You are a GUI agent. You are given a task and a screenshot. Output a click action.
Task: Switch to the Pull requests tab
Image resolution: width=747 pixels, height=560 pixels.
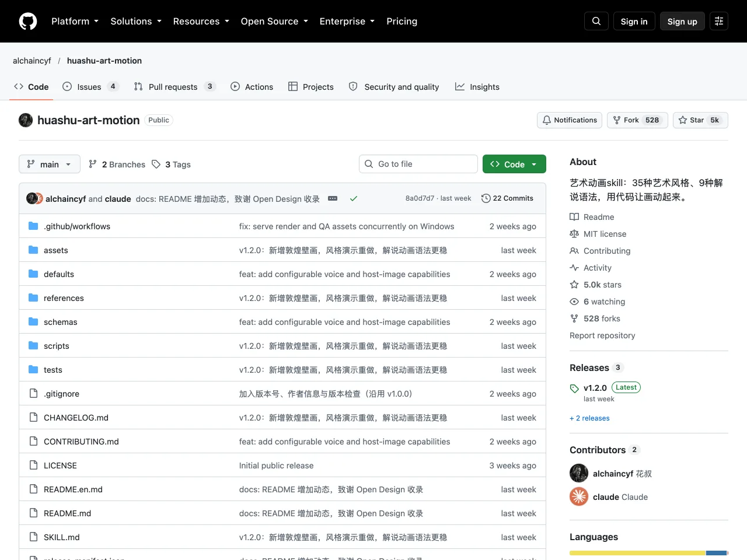coord(174,86)
